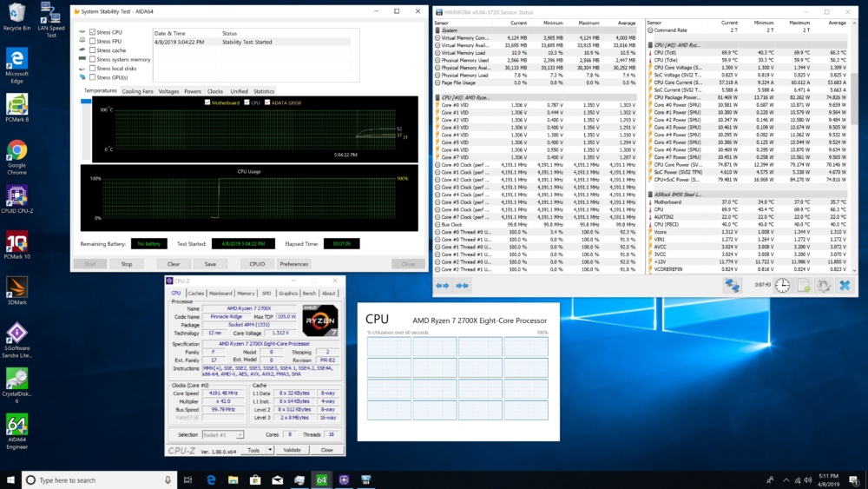Open Action Center notification icon
The width and height of the screenshot is (868, 489).
[x=854, y=480]
